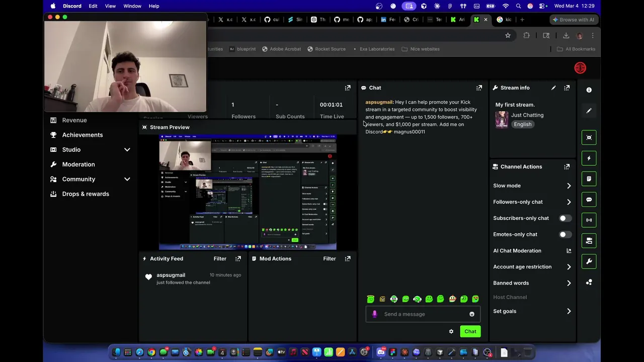
Task: Open the Window menu in menu bar
Action: click(x=132, y=6)
